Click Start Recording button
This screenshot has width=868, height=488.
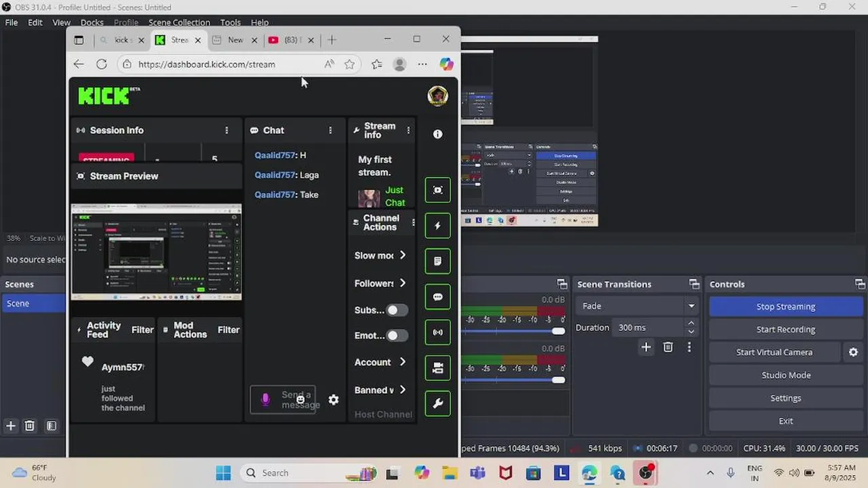786,329
